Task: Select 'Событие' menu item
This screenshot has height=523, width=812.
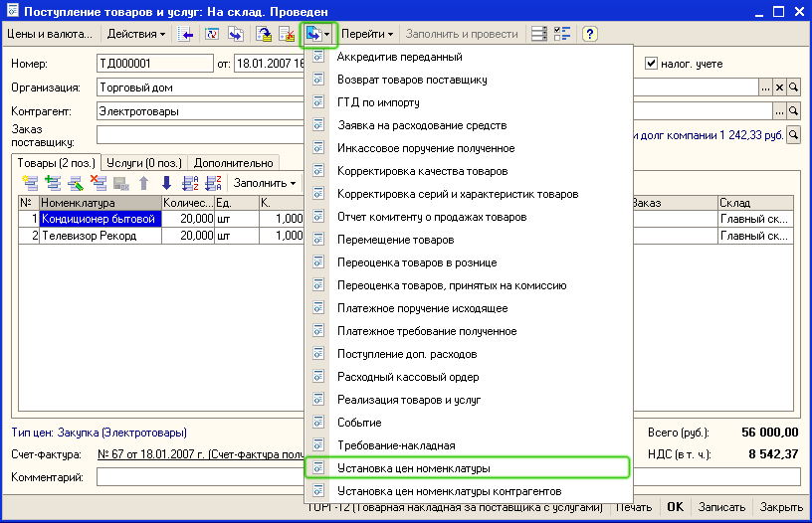Action: pyautogui.click(x=468, y=423)
